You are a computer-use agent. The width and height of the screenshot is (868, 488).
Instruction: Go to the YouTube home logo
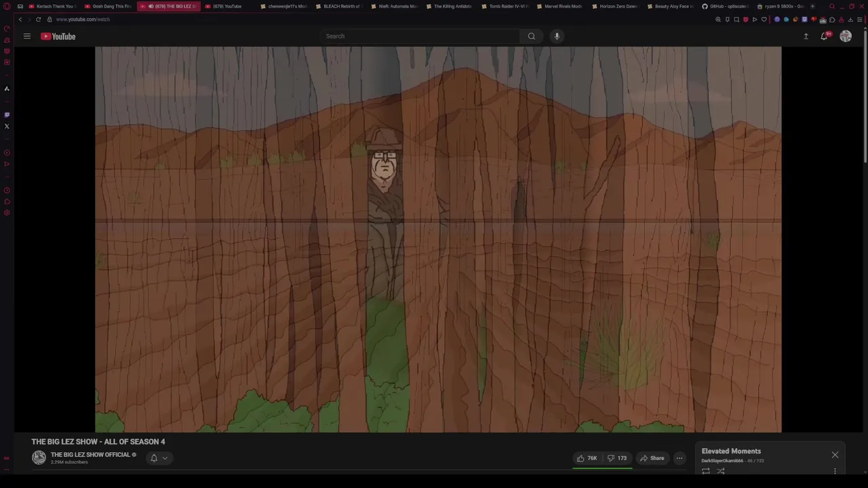click(x=58, y=36)
